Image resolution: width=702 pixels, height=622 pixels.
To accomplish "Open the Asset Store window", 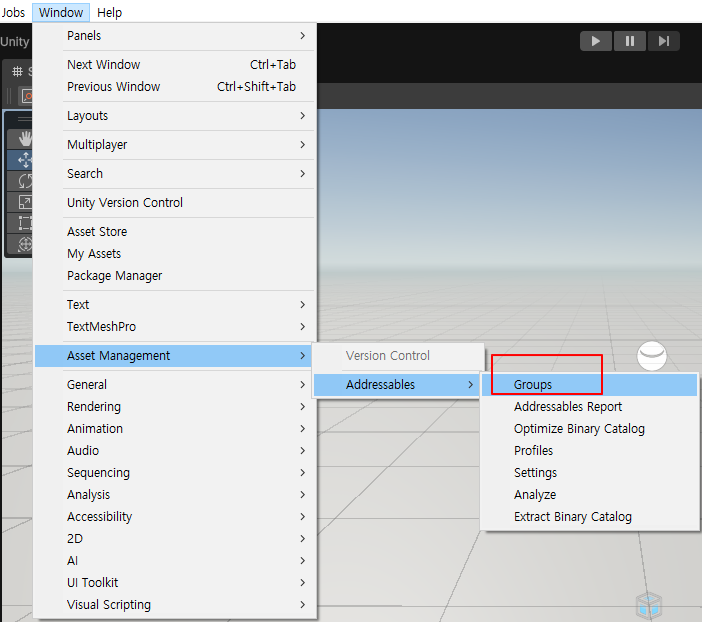I will click(97, 232).
